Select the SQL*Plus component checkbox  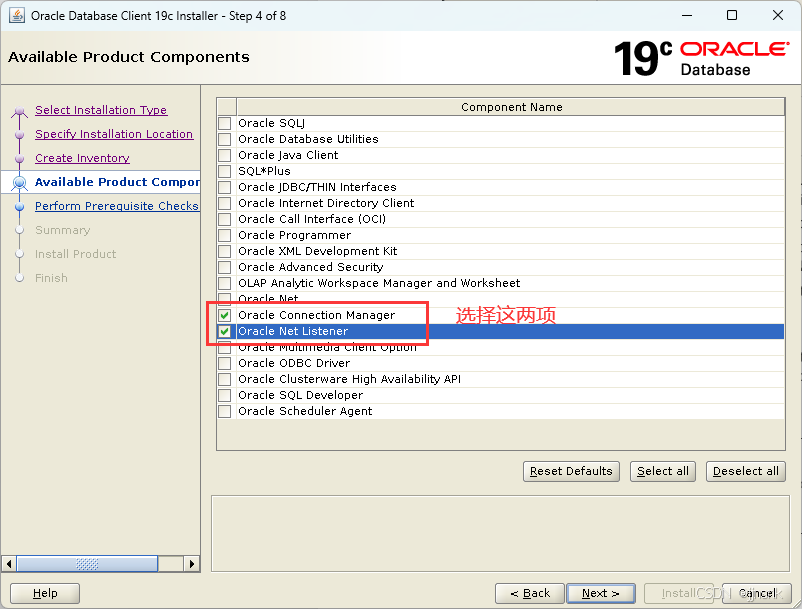click(225, 171)
